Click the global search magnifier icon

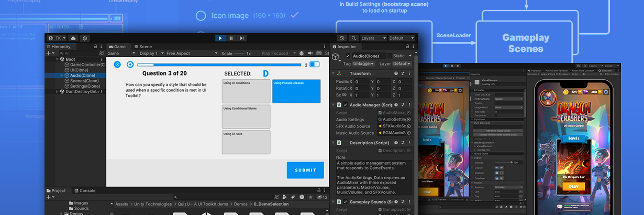click(x=354, y=38)
